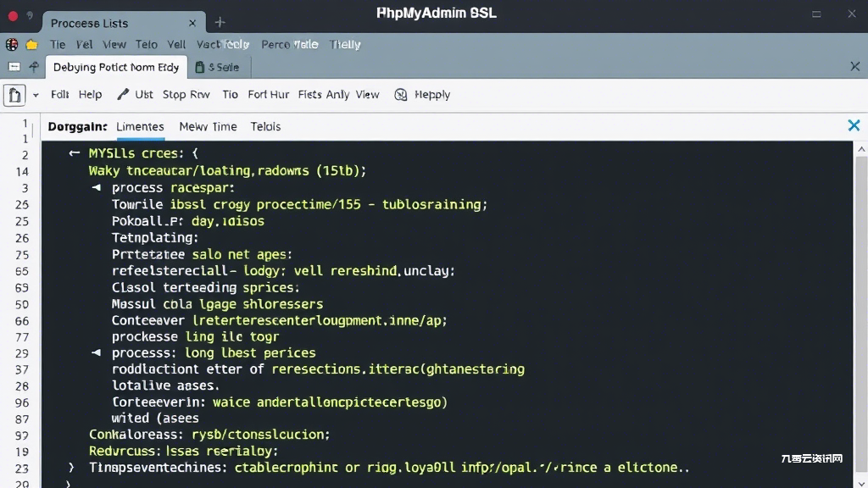Viewport: 868px width, 488px height.
Task: Click the 'Waky tnceaucar/loating' line
Action: (x=227, y=171)
